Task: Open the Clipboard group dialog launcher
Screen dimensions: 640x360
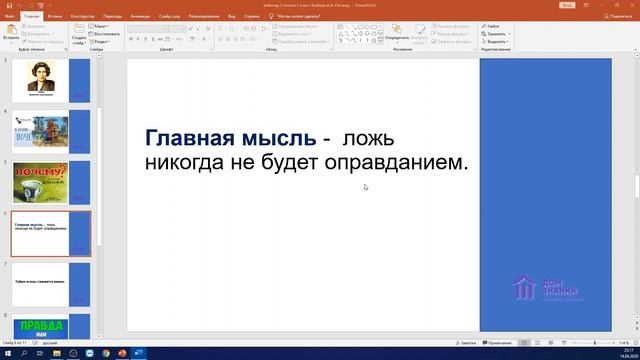Action: tap(66, 49)
